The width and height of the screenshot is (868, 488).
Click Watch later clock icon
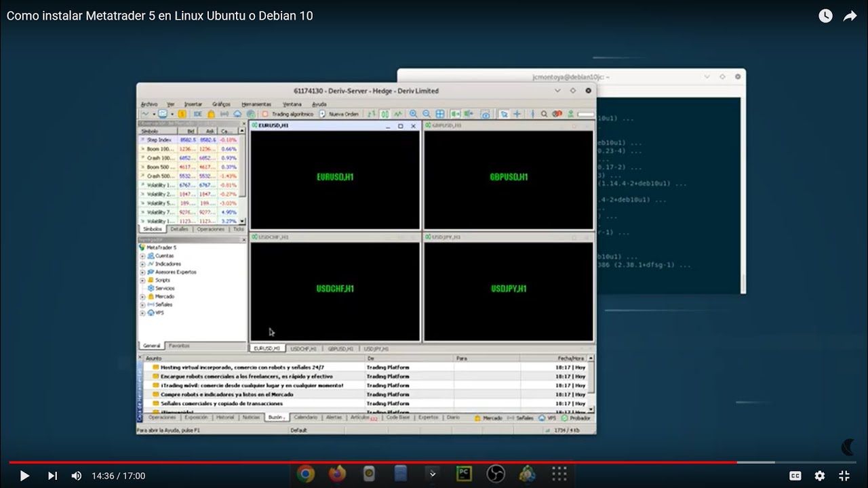pos(825,16)
